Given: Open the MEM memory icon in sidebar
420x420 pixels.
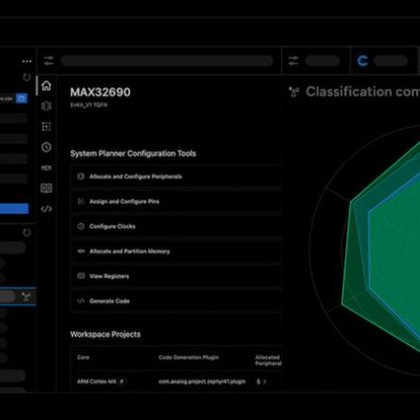Looking at the screenshot, I should [x=46, y=168].
